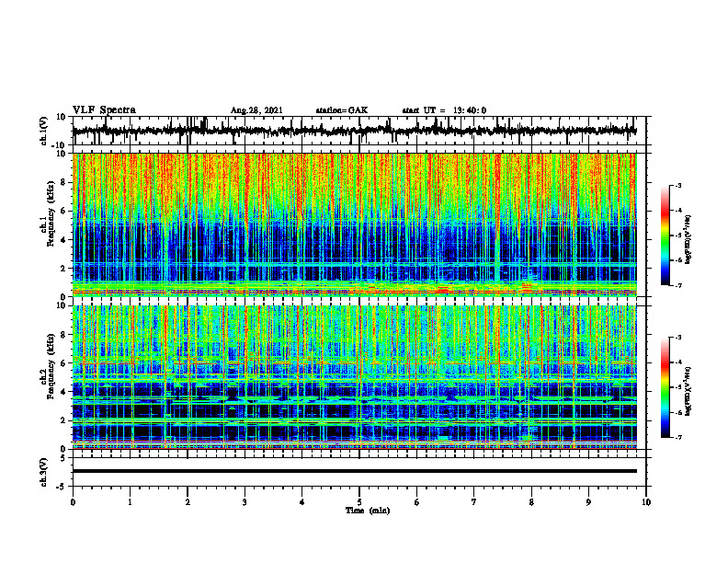Click the "-7" label on ch.2 color scale
The height and width of the screenshot is (563, 728).
coord(677,438)
